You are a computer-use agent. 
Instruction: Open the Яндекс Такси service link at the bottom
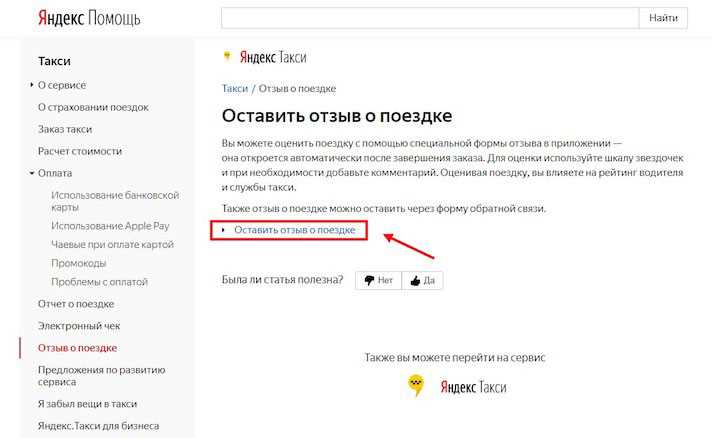click(x=473, y=387)
